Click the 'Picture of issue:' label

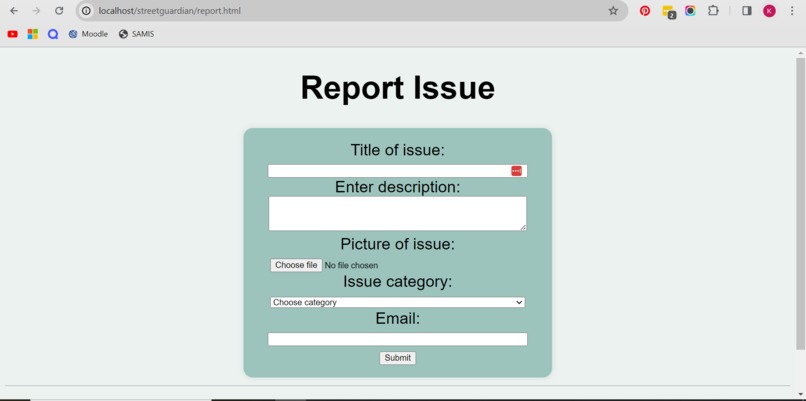[x=397, y=244]
